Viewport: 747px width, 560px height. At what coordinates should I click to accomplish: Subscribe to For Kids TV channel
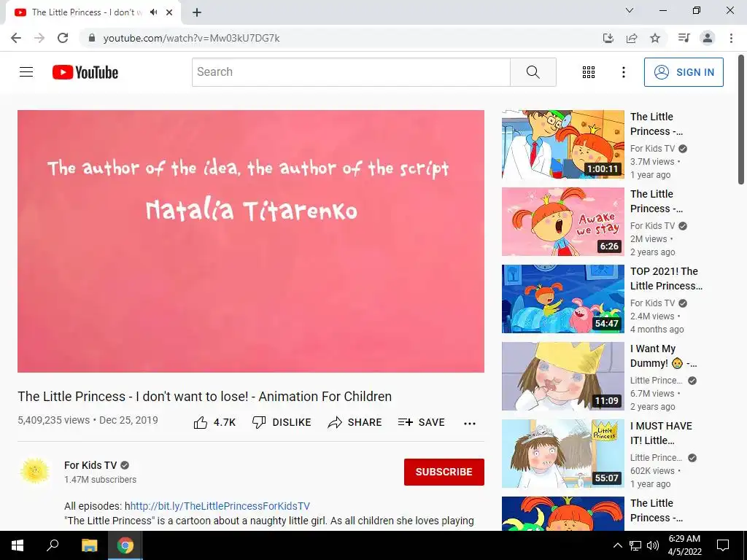pos(444,472)
